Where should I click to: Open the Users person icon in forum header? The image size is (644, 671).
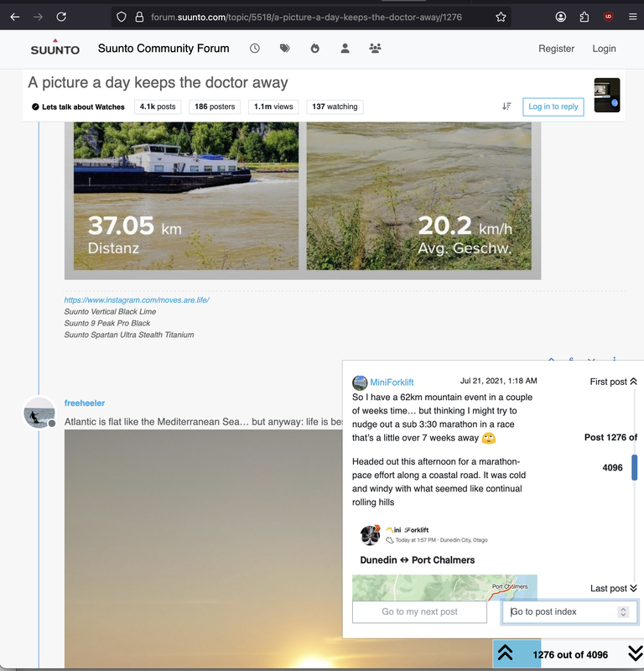pyautogui.click(x=345, y=49)
